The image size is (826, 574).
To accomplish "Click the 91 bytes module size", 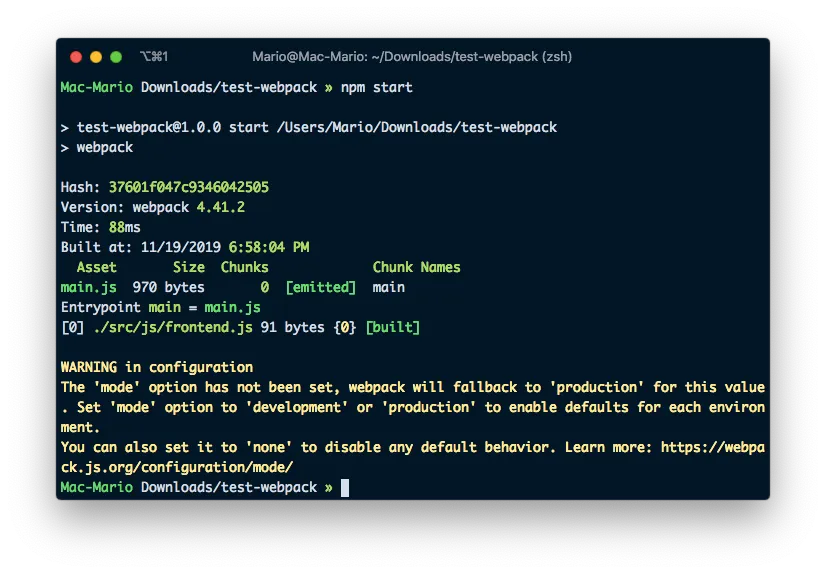I will tap(292, 327).
